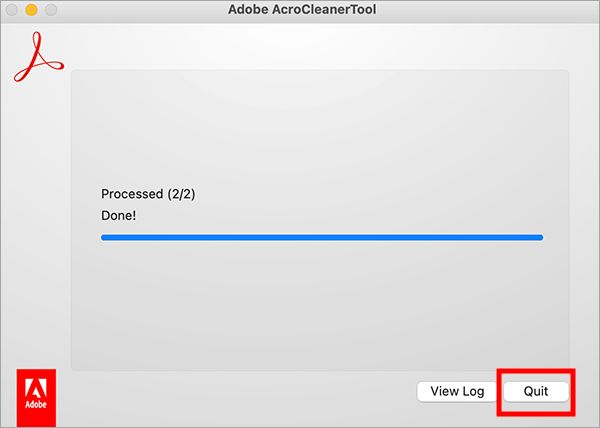Click the gray status panel background

(320, 310)
